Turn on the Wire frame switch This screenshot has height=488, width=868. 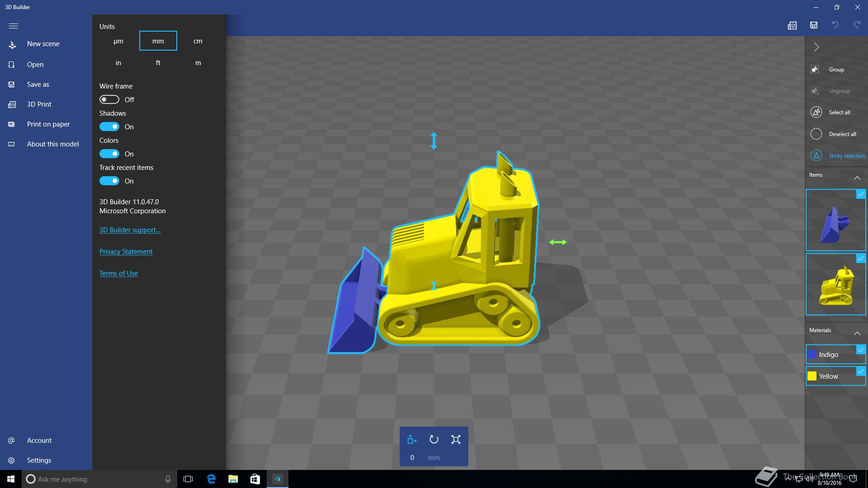click(x=109, y=99)
